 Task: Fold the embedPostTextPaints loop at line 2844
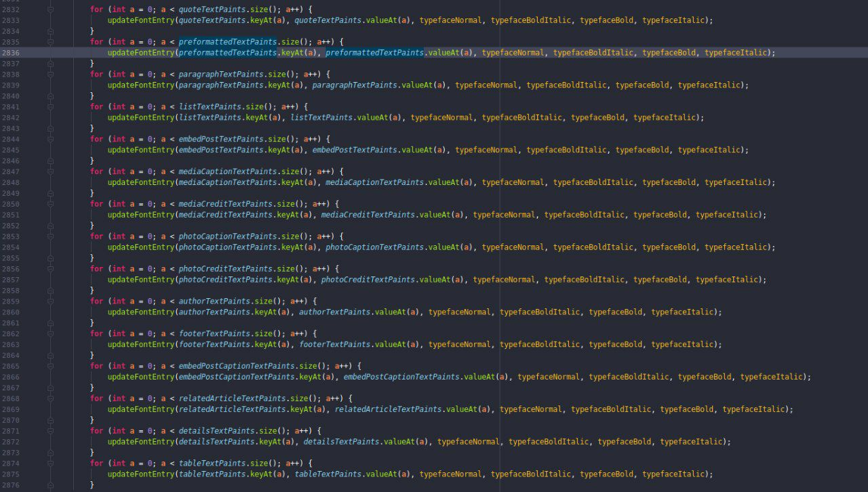coord(50,139)
